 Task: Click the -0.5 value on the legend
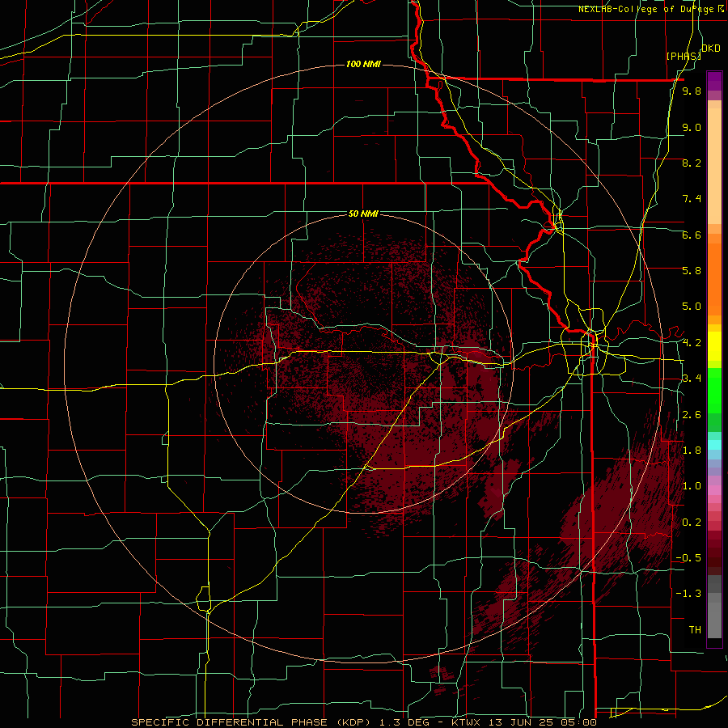[x=688, y=558]
